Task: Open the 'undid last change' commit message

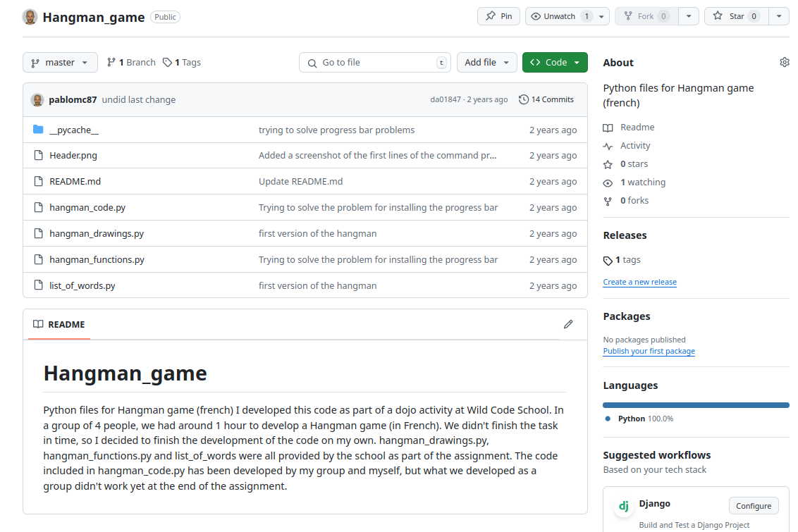Action: click(x=138, y=99)
